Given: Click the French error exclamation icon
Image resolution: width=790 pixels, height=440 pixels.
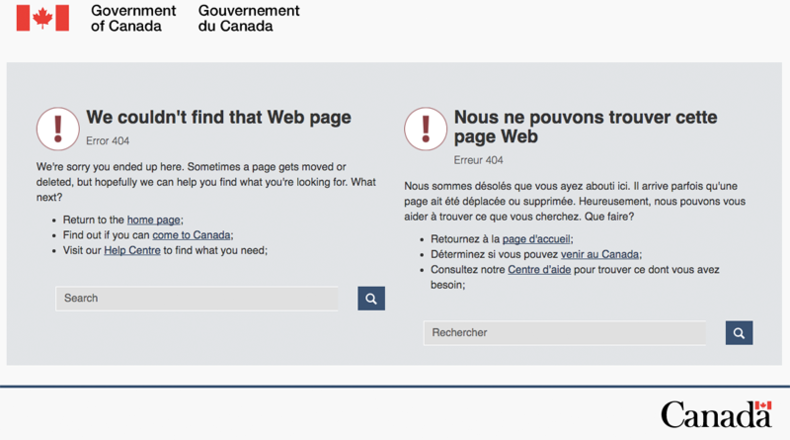Looking at the screenshot, I should tap(425, 129).
